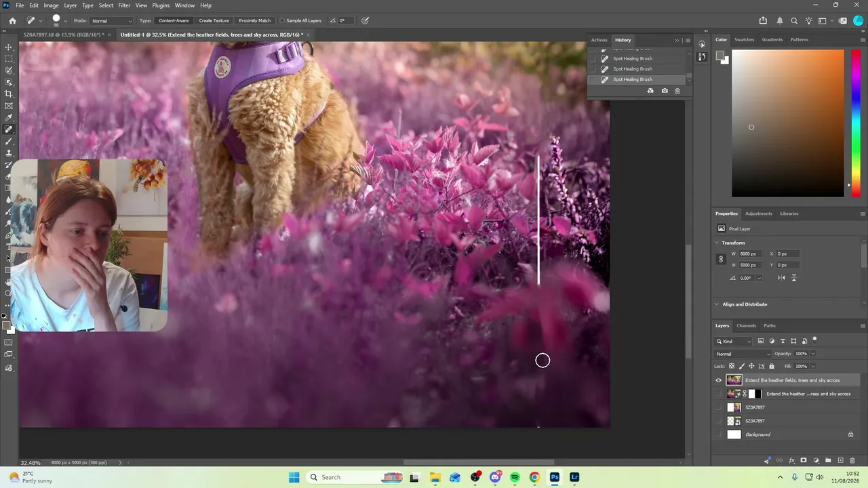Open the Discover lightbulb icon
Viewport: 868px width, 488px height.
808,20
